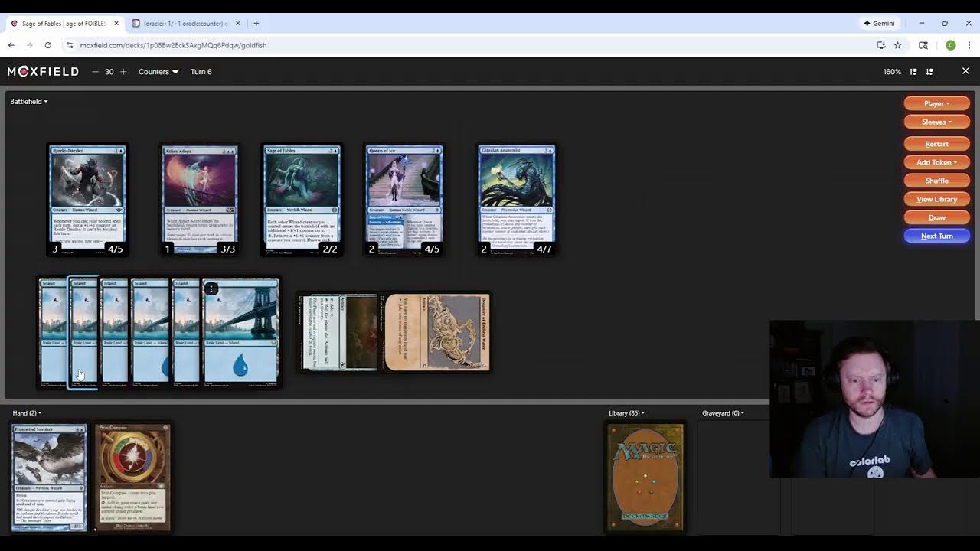This screenshot has height=551, width=980.
Task: Switch to the oracle counter search tab
Action: click(185, 24)
